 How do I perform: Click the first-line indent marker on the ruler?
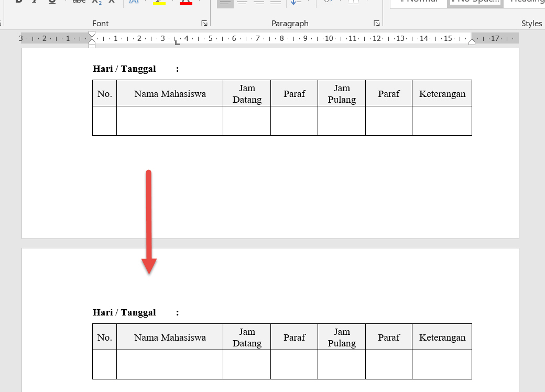92,34
